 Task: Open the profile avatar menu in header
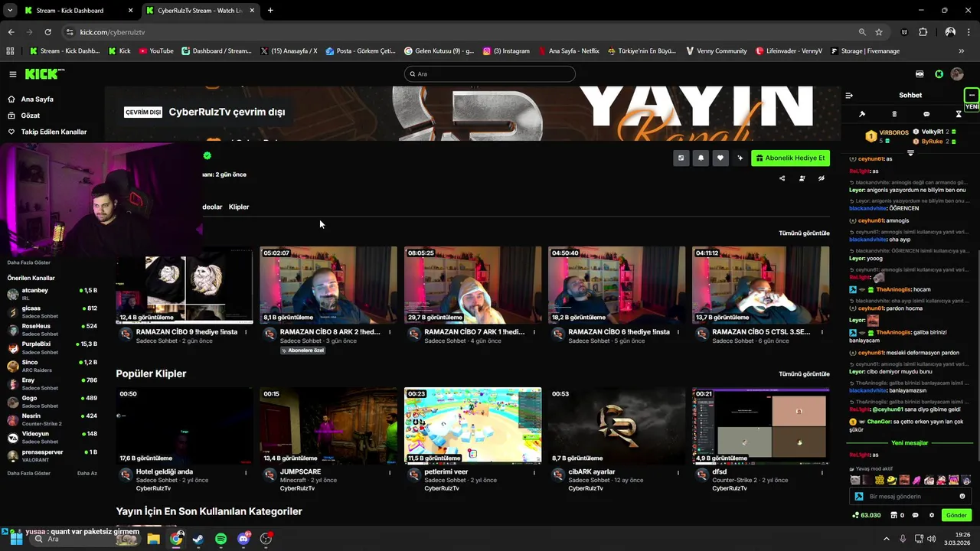[x=957, y=74]
